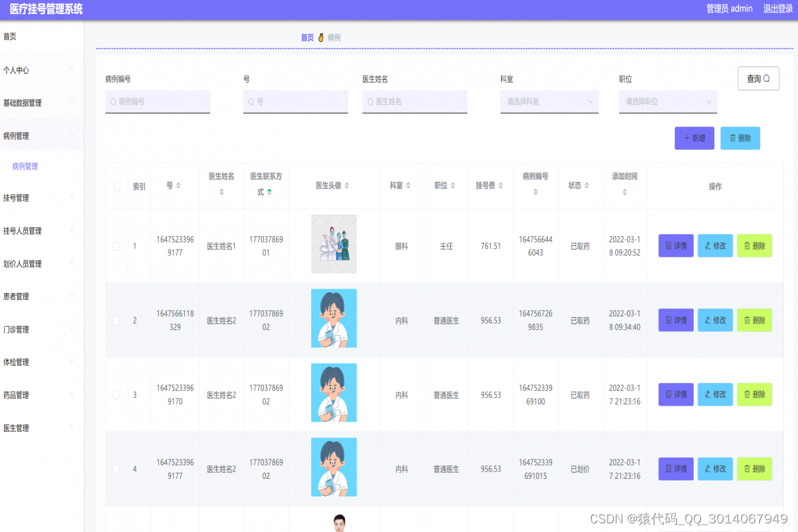This screenshot has height=532, width=798.
Task: Click 修改 for row 1
Action: 715,245
